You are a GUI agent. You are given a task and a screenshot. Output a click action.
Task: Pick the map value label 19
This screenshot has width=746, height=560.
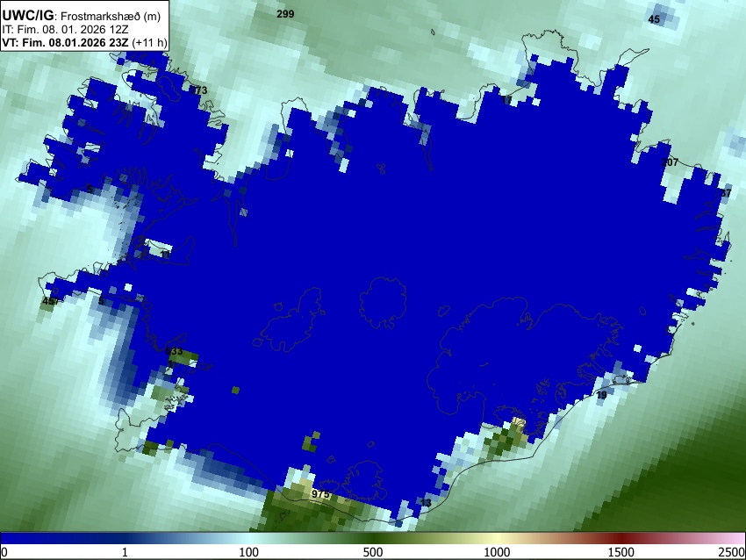coord(601,395)
